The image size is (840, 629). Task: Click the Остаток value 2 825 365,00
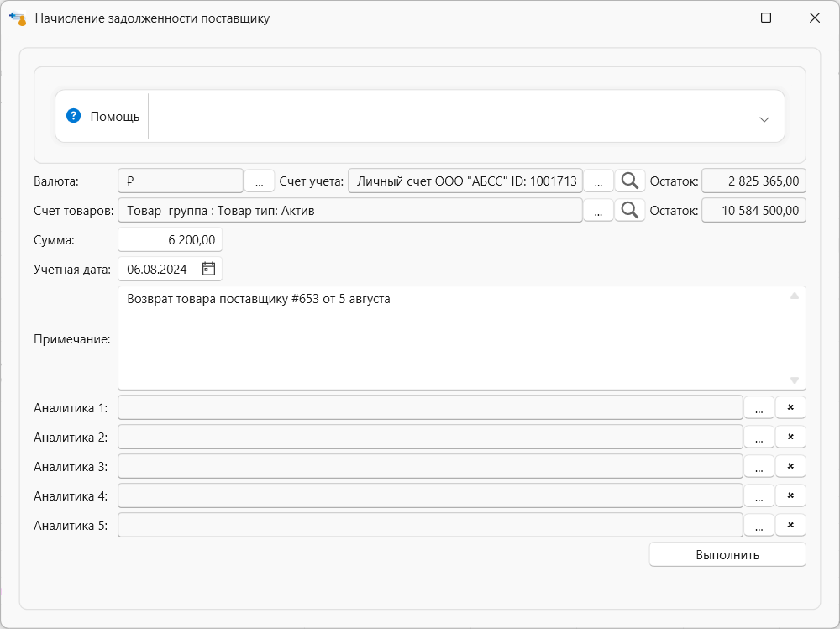click(753, 181)
